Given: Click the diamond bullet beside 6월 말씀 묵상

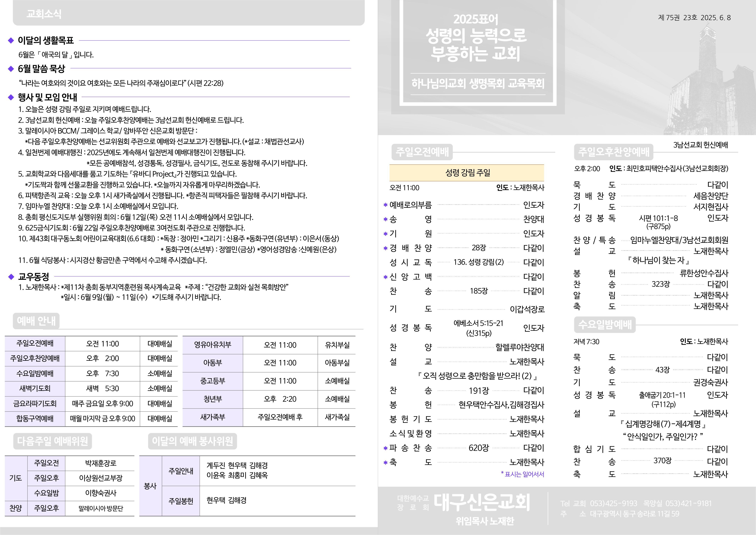Looking at the screenshot, I should [11, 69].
